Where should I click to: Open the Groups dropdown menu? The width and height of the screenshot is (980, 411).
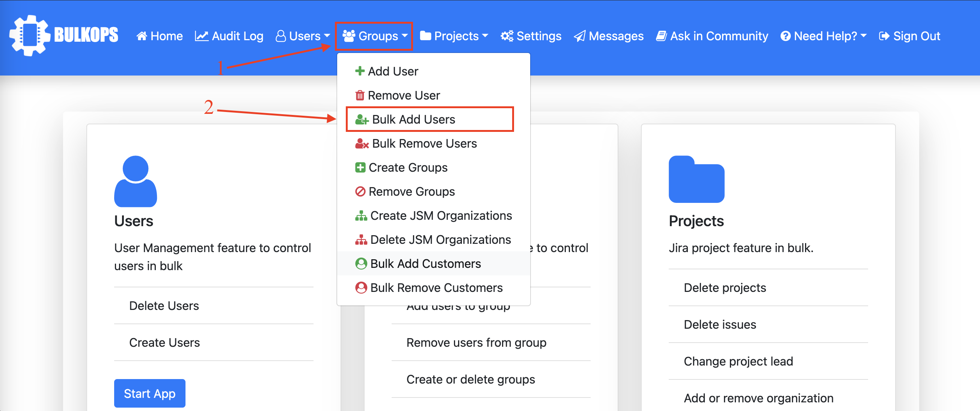pos(374,36)
